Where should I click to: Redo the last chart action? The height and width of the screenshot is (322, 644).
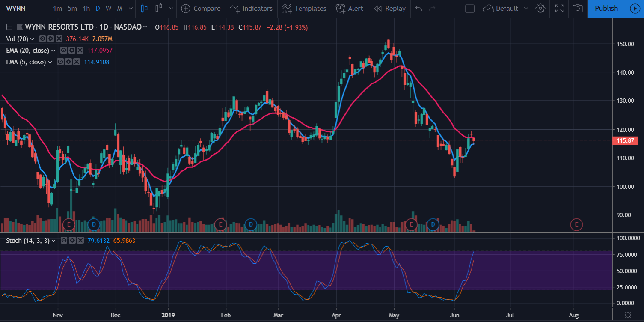(432, 8)
